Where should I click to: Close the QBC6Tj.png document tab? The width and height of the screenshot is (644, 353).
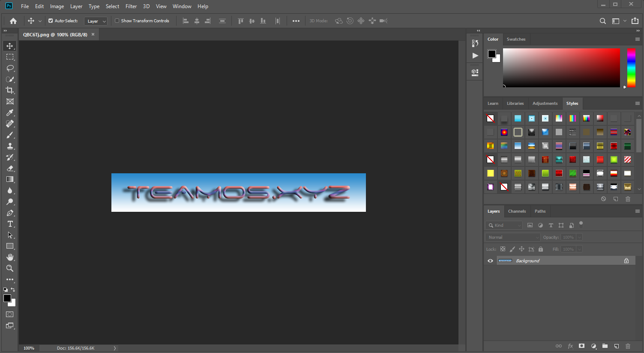coord(93,34)
